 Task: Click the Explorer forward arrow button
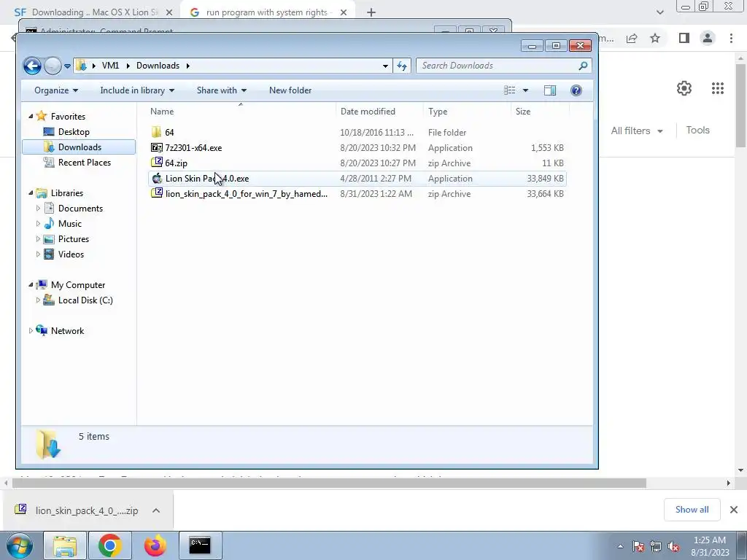(53, 66)
